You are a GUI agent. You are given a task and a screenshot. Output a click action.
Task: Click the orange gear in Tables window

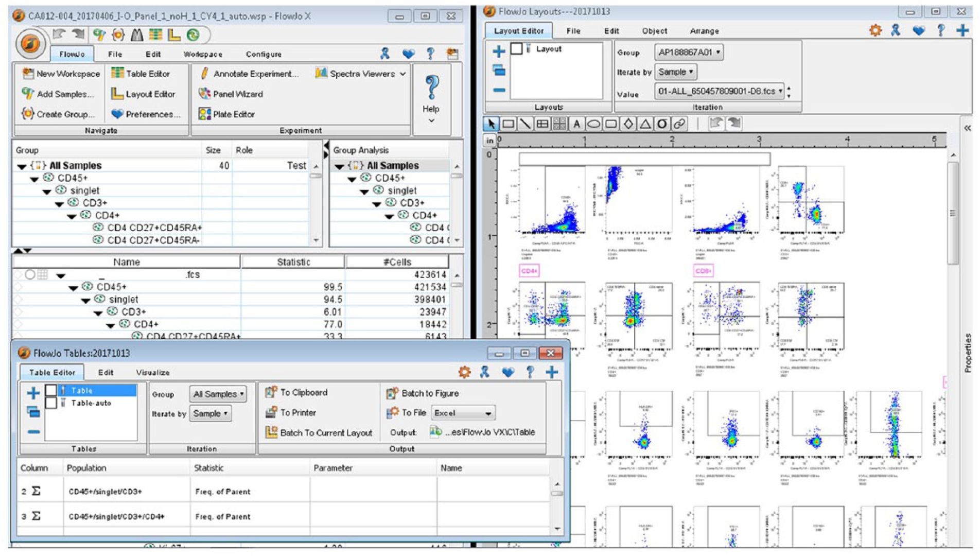[464, 372]
